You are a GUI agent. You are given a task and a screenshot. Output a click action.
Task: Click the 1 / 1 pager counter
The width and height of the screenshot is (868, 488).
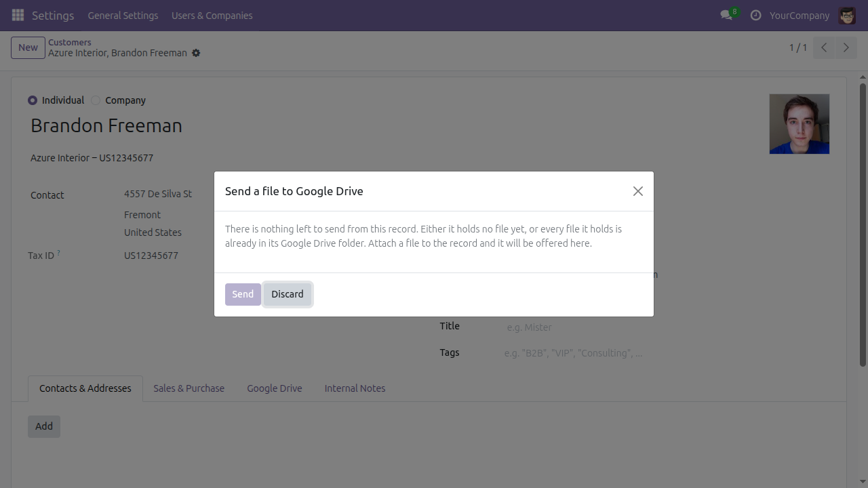[x=798, y=47]
